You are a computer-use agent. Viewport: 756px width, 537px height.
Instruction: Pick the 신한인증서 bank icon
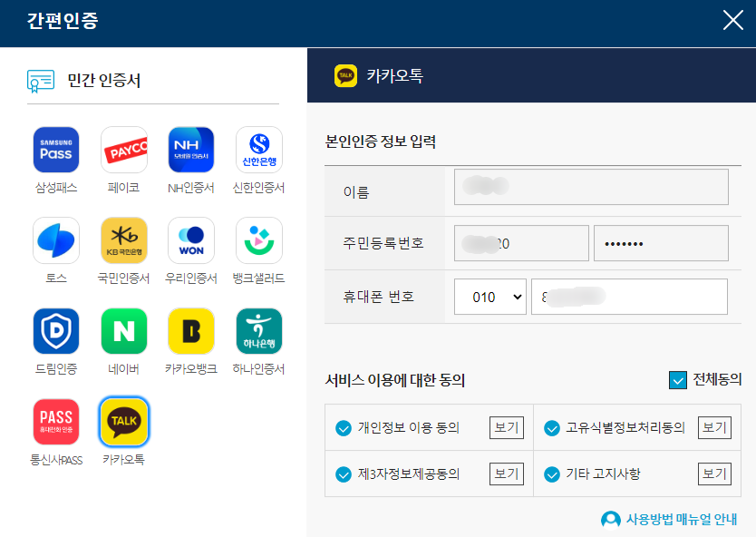click(259, 150)
